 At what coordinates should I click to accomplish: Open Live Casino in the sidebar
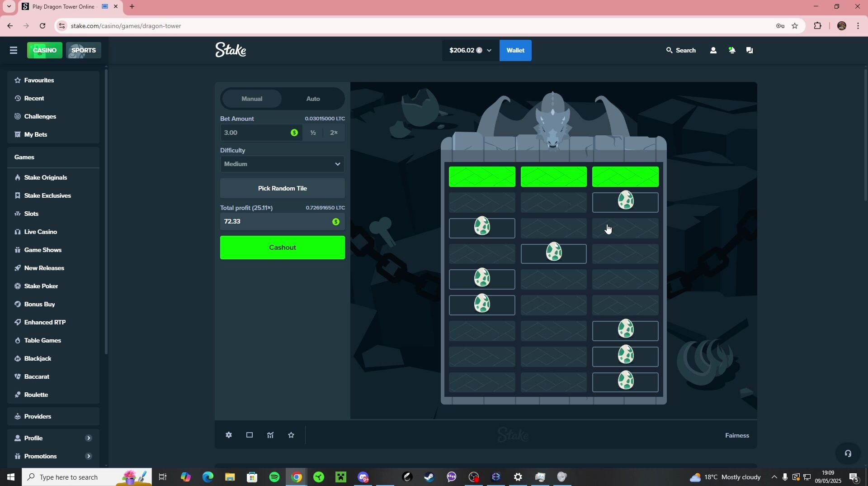pos(53,232)
